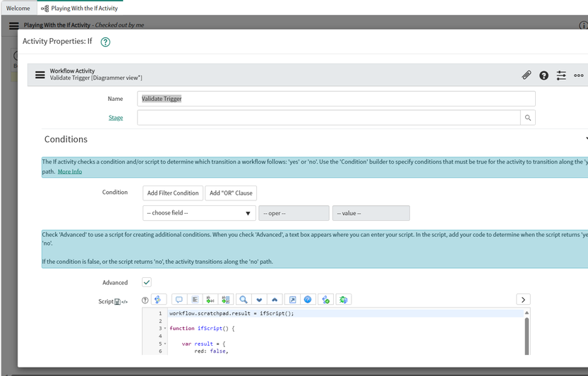
Task: Click the workflow icon on Playing With tab
Action: (45, 8)
